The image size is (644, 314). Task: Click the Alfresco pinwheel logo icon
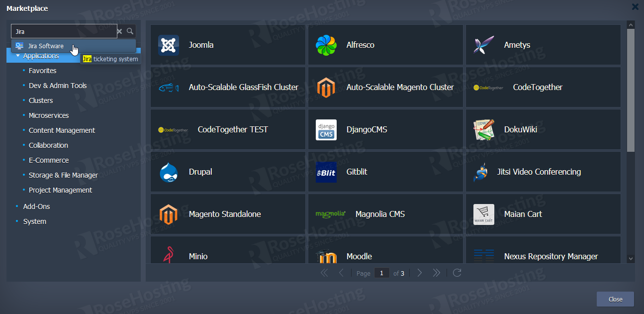[326, 45]
